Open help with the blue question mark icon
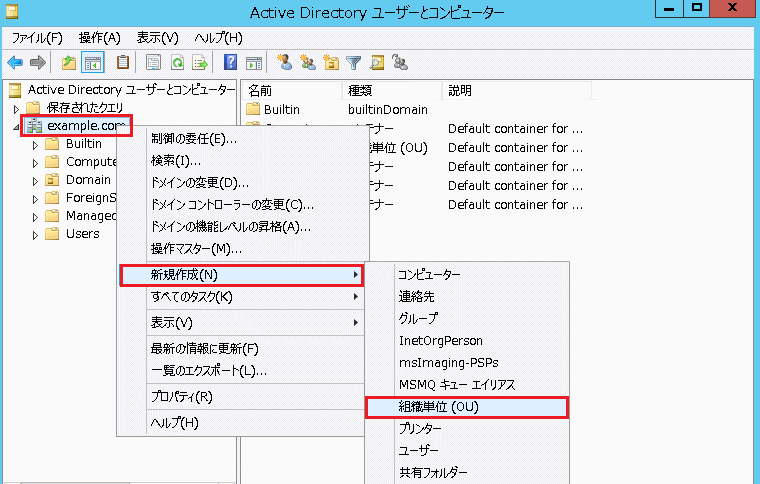Screen dimensions: 760x484 click(230, 62)
